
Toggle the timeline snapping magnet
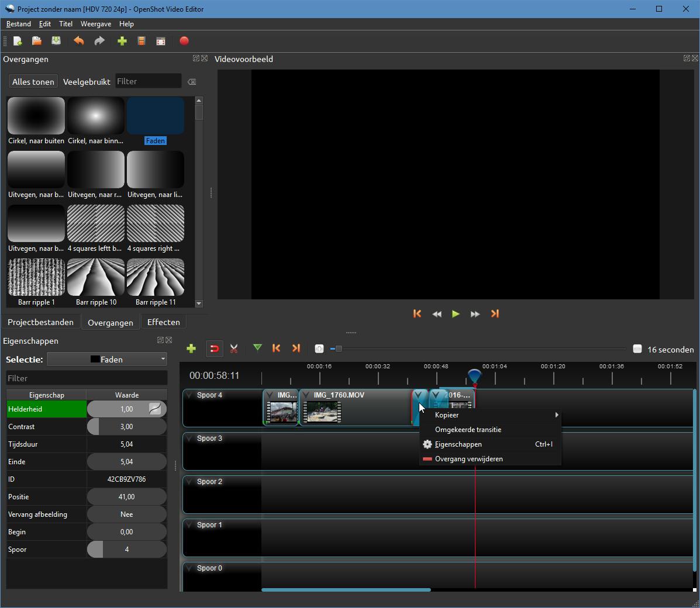point(214,349)
